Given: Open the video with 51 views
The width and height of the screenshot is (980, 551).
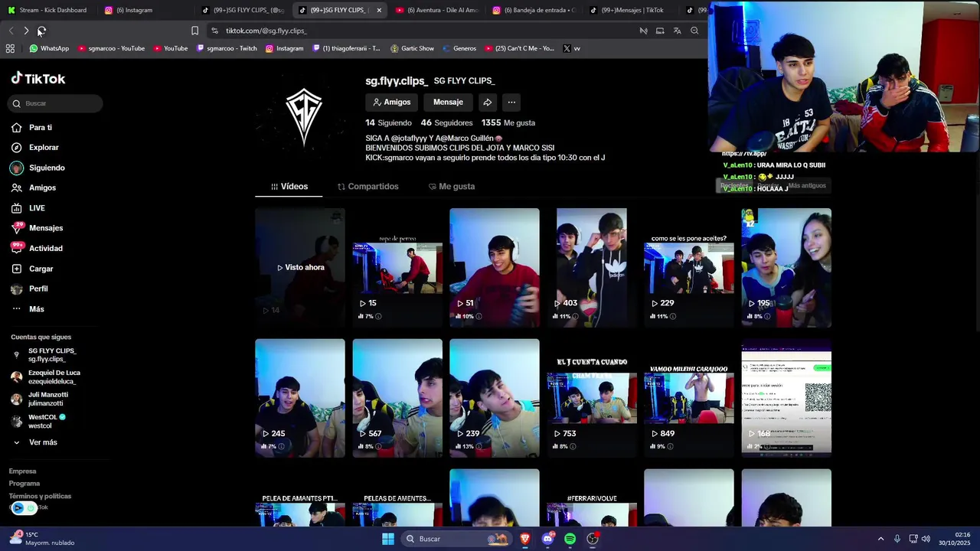Looking at the screenshot, I should pyautogui.click(x=495, y=267).
